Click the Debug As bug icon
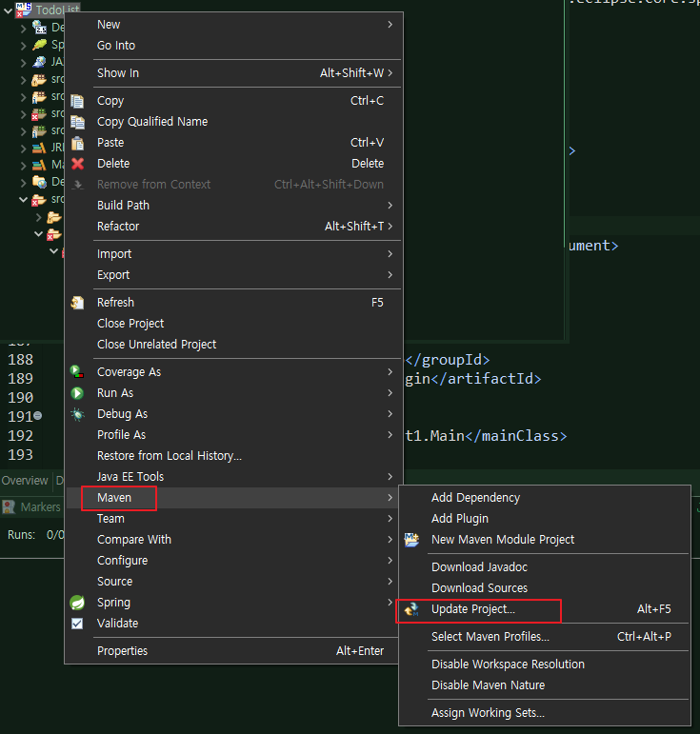Screen dimensions: 700x734 (77, 414)
